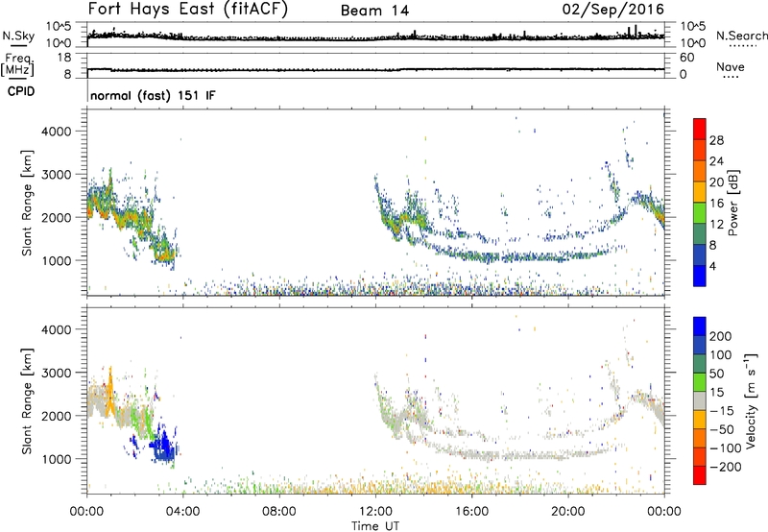
Task: Click the '24' power colorbar label
Action: tap(716, 161)
